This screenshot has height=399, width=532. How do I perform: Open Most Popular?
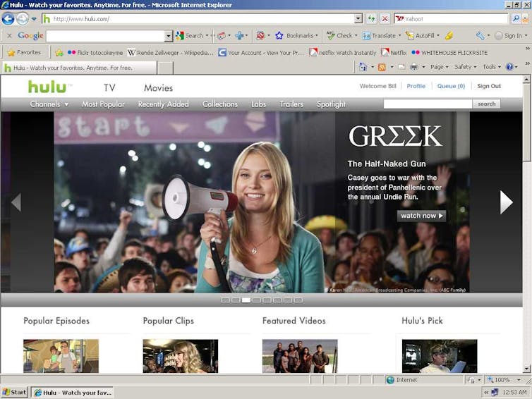pos(103,104)
